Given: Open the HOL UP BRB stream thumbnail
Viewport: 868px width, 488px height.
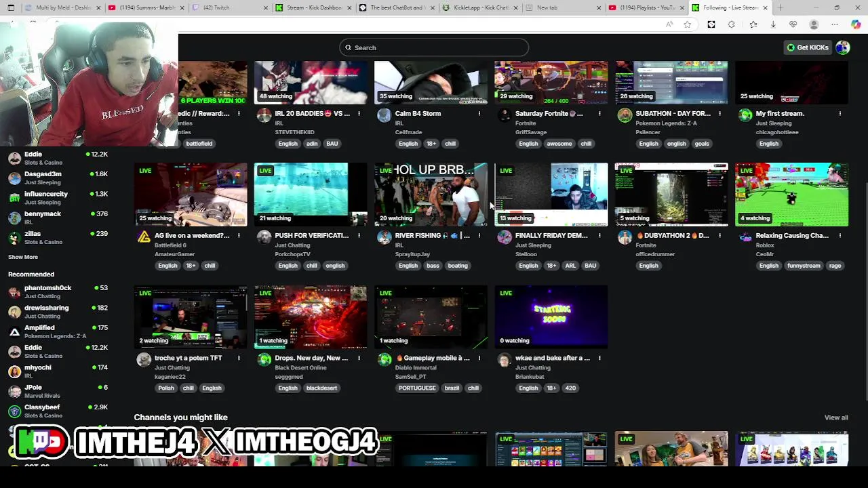Looking at the screenshot, I should [431, 195].
